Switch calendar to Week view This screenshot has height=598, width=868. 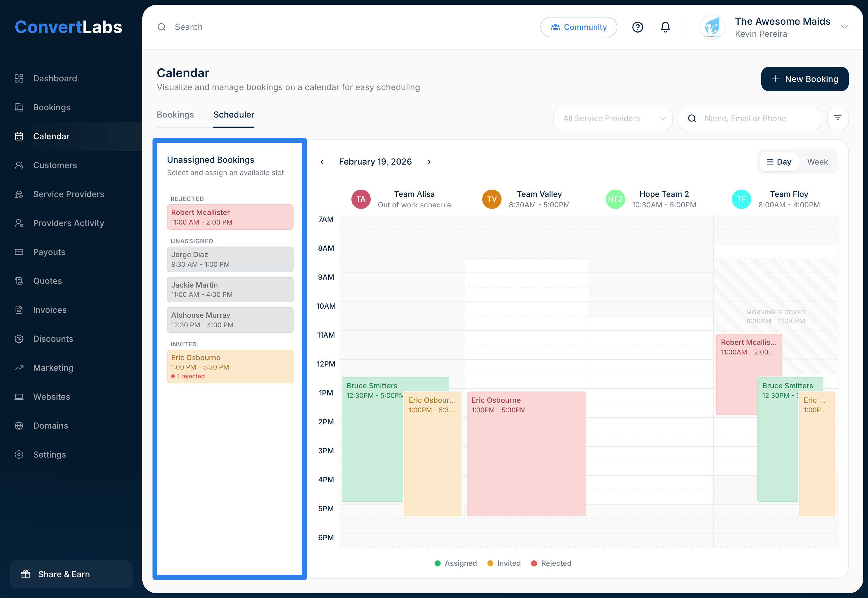[x=817, y=162]
